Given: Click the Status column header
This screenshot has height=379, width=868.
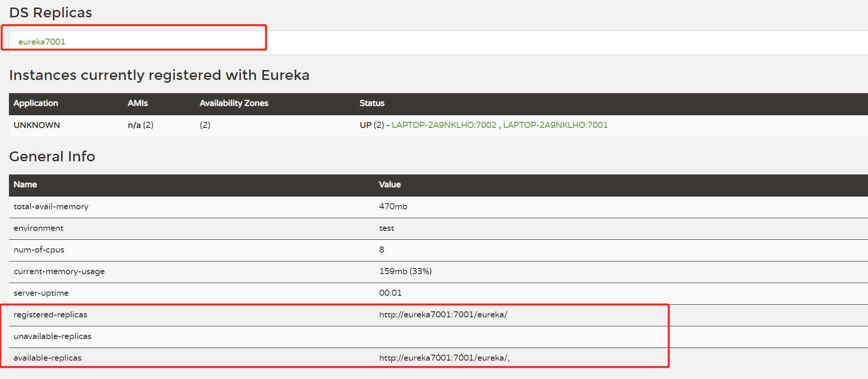Looking at the screenshot, I should coord(372,103).
